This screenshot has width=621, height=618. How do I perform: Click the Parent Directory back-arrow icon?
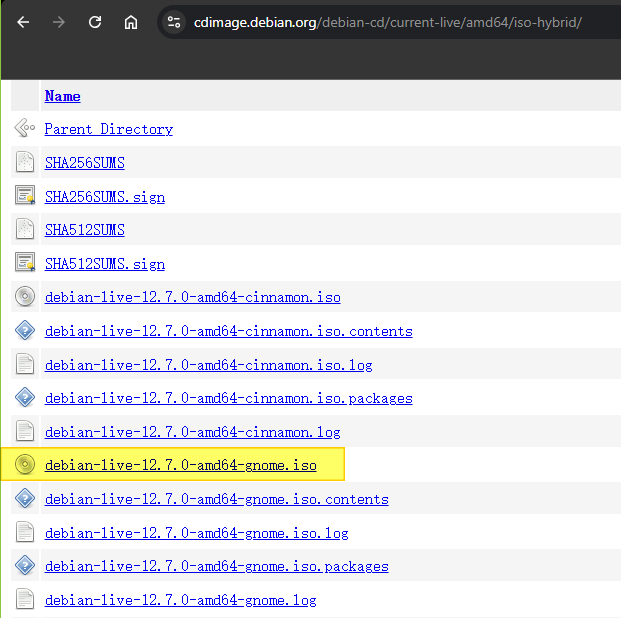[x=25, y=128]
